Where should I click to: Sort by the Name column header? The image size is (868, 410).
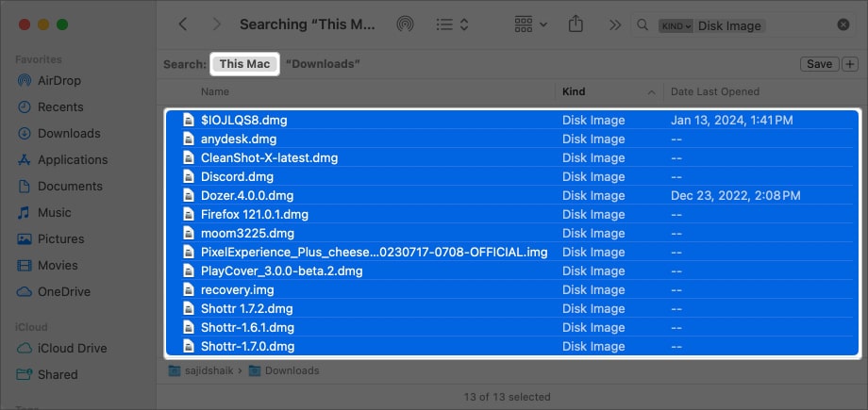click(215, 91)
